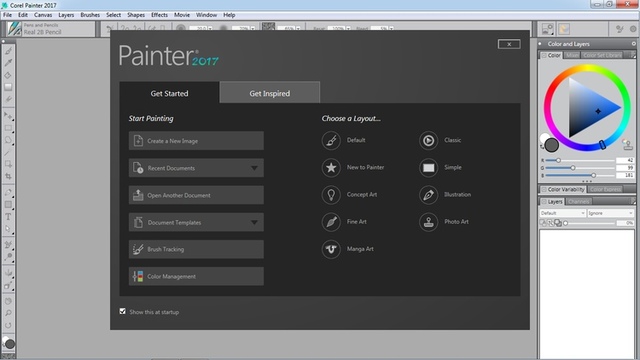Open the composite depth Ignore dropdown
640x360 pixels.
click(x=611, y=213)
